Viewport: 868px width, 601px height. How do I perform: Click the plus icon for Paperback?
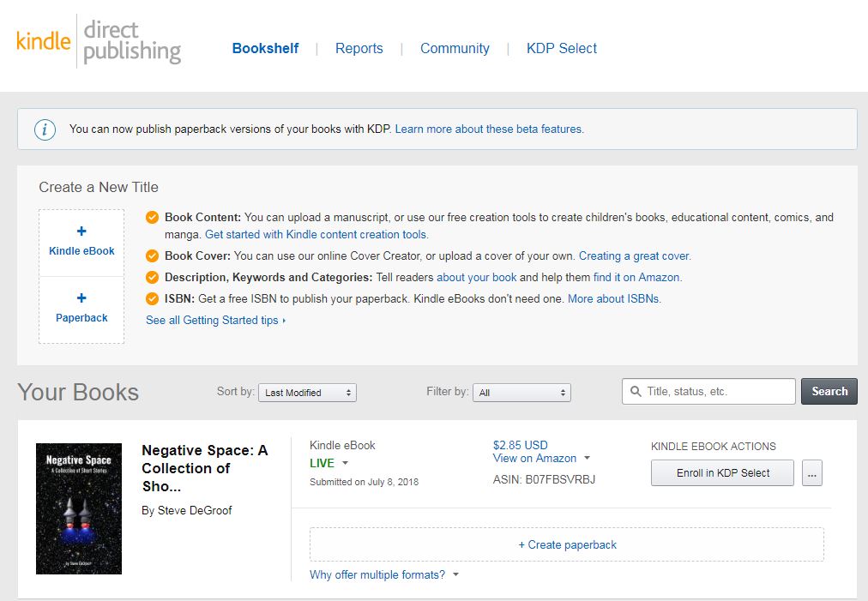(81, 298)
